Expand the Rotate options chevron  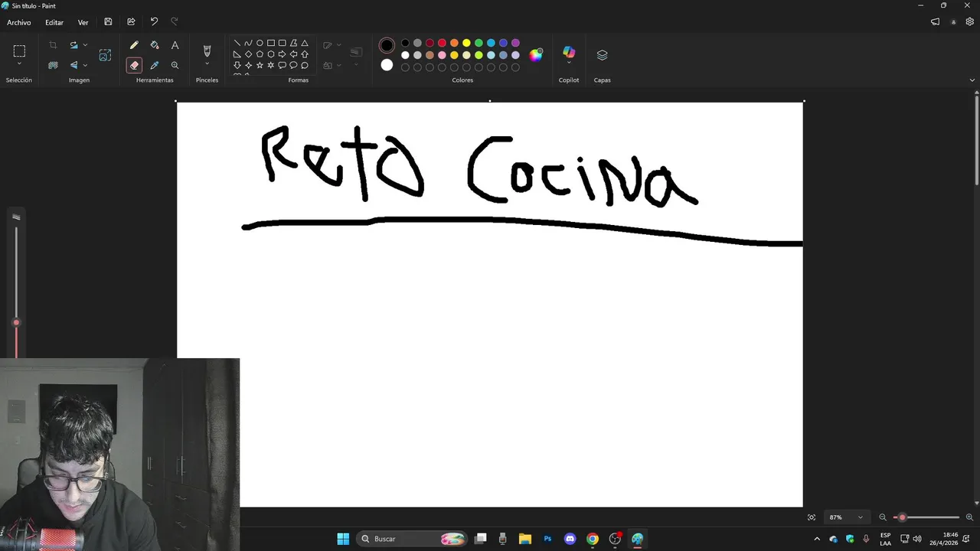click(85, 45)
